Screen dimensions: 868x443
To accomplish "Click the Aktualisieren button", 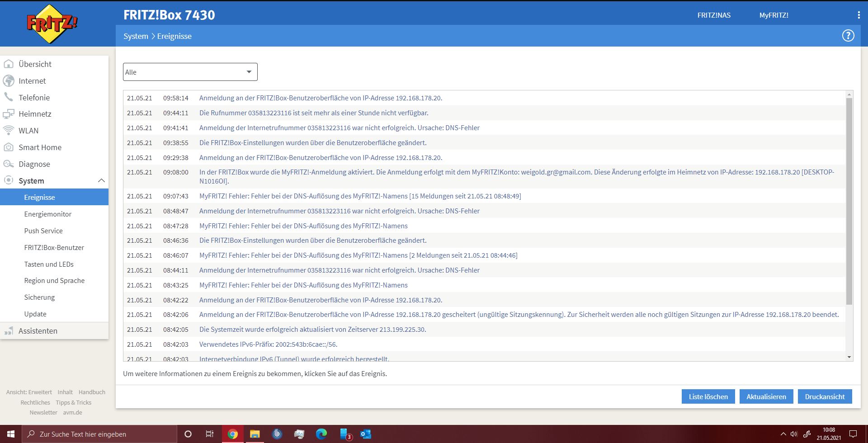I will tap(766, 396).
